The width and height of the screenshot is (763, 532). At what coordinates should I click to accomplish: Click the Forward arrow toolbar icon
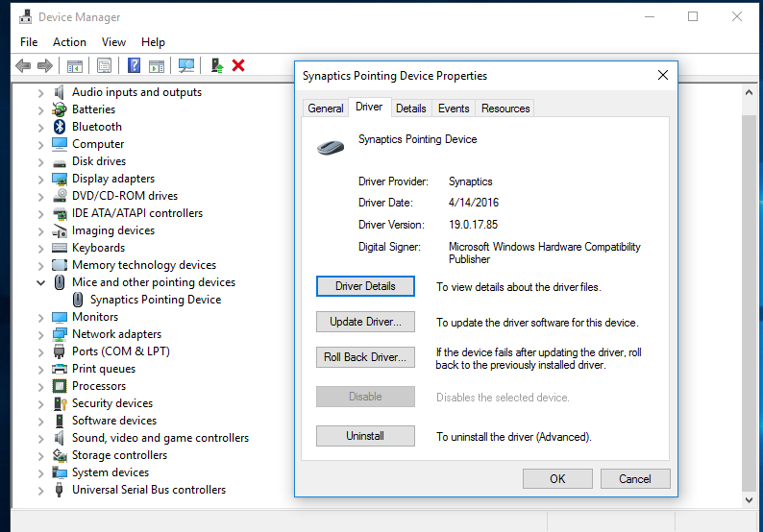pyautogui.click(x=45, y=65)
